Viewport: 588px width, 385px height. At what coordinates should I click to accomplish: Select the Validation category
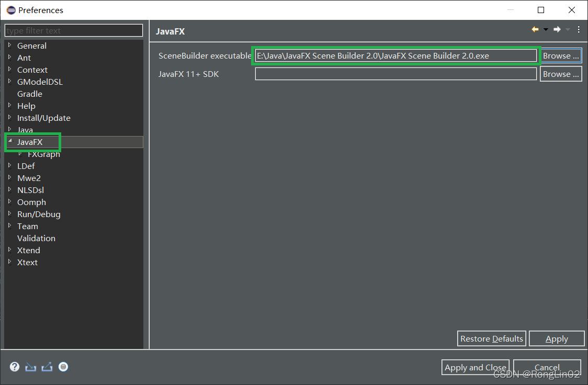36,238
